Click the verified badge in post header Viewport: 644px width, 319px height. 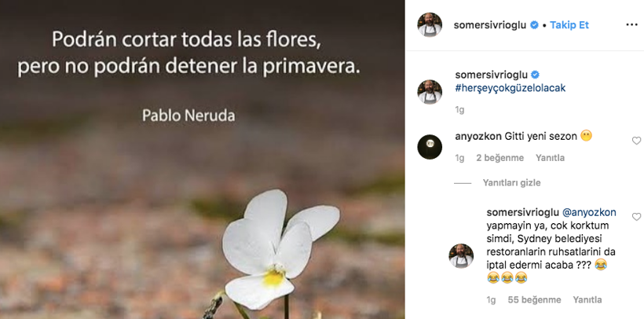point(534,25)
